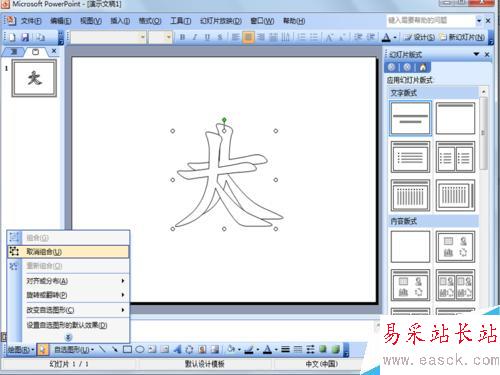Open the top toolbar Font Color arrow
Viewport: 500px width, 375px height.
[395, 37]
